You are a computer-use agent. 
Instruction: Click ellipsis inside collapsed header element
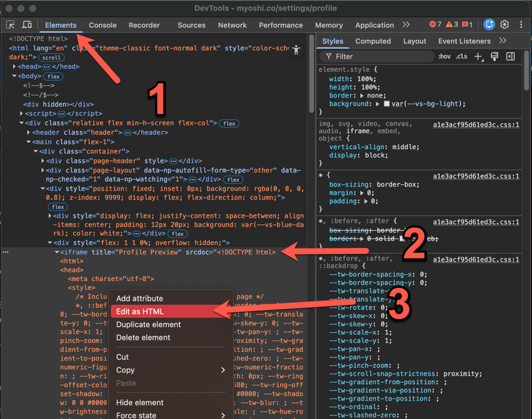pos(127,133)
